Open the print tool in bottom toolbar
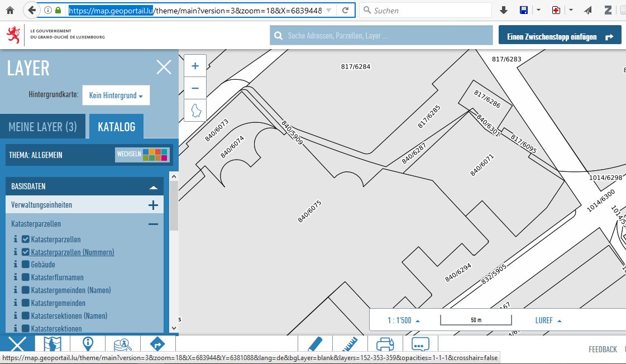Viewport: 626px width, 364px height. (385, 346)
